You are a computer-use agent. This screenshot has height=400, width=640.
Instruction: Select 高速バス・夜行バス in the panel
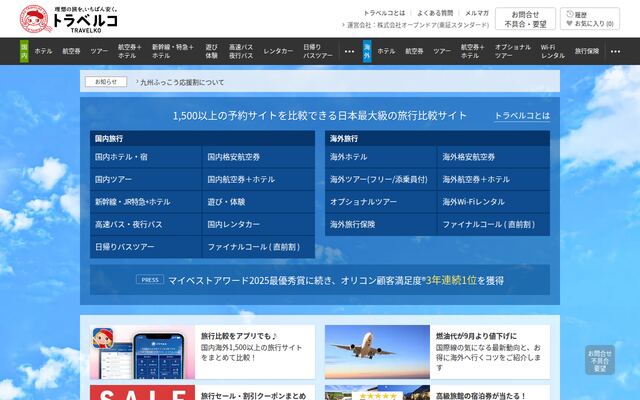point(146,224)
